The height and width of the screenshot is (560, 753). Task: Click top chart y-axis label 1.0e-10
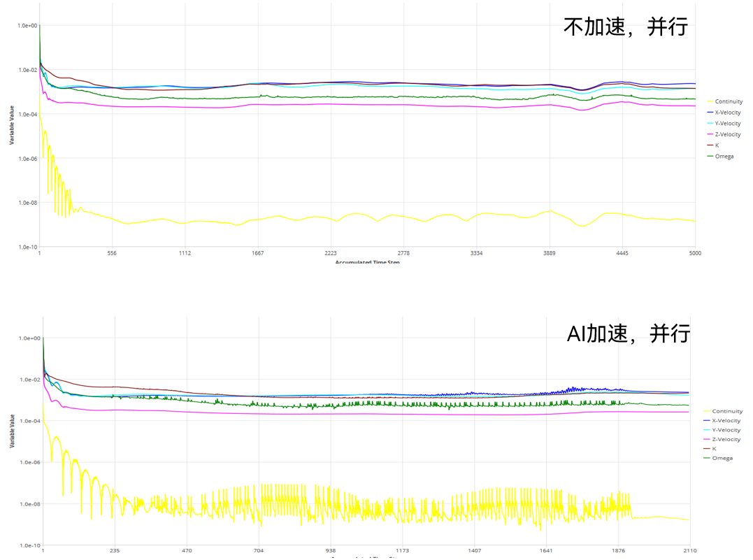27,247
